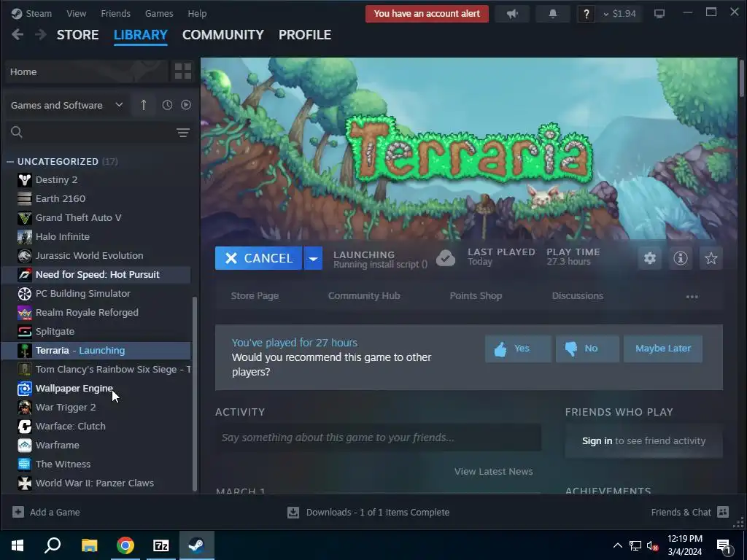Click the thumbs-up Yes recommendation button

point(519,349)
